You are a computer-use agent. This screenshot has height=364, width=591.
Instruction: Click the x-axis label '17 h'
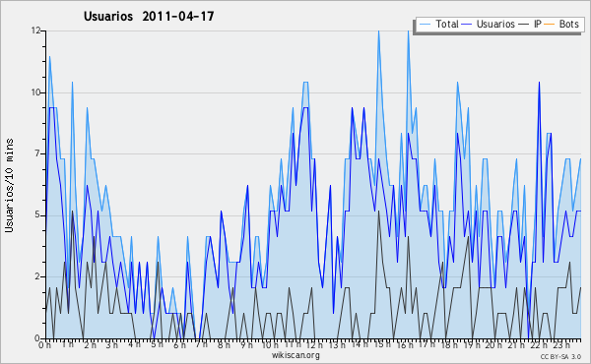coord(427,344)
